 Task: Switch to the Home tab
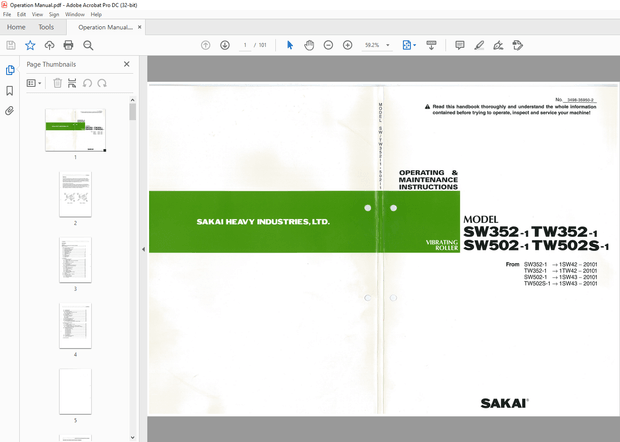tap(16, 27)
